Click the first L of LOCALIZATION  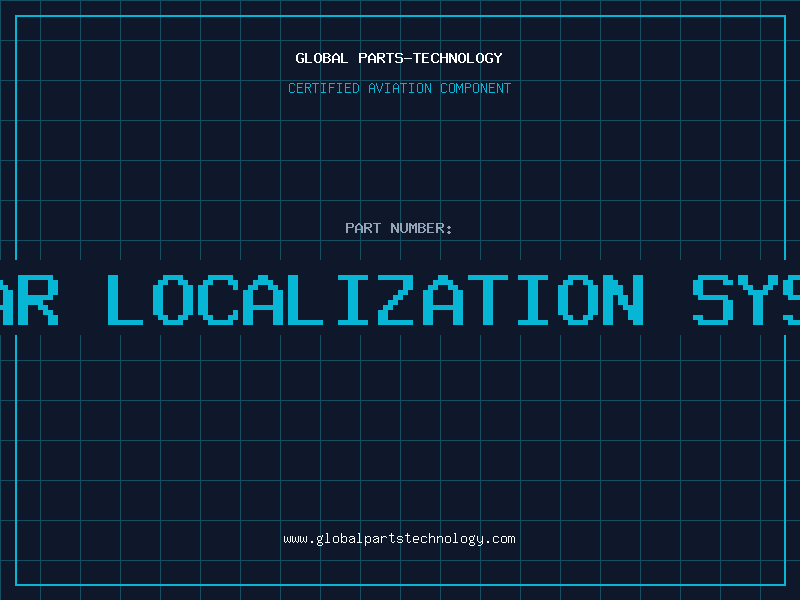[127, 300]
